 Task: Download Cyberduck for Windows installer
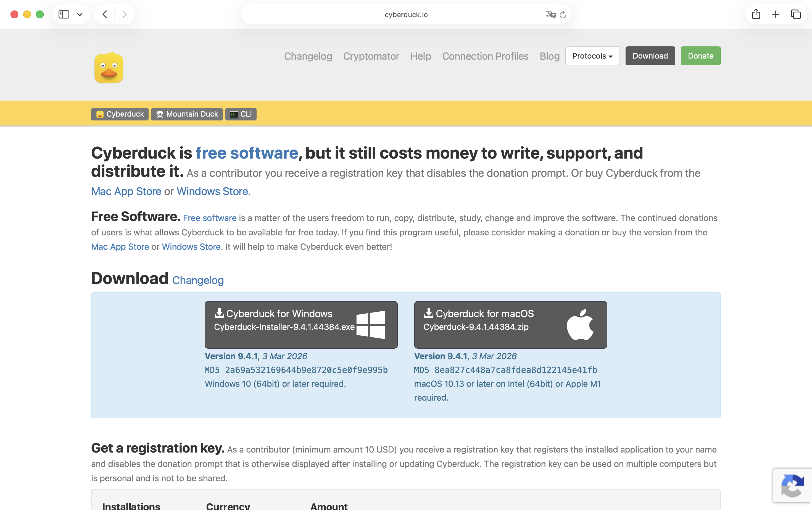point(301,325)
